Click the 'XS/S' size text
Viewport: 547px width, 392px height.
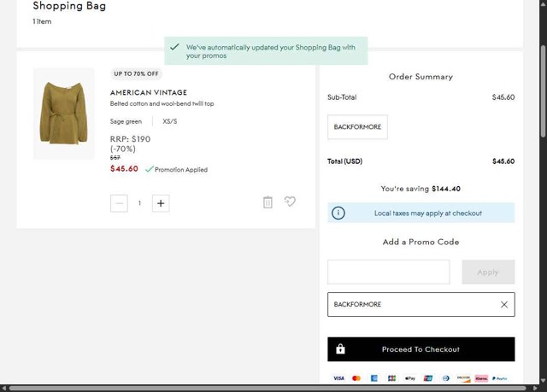170,121
